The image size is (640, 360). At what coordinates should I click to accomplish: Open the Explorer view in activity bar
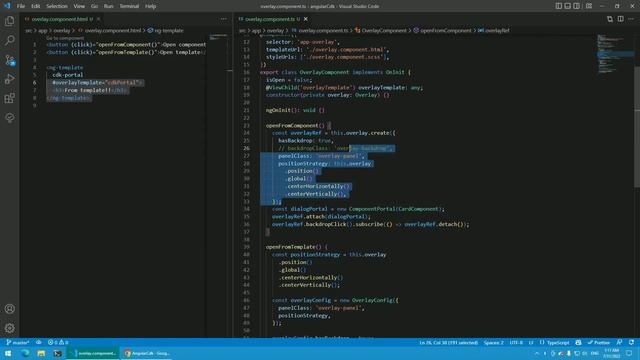[9, 21]
